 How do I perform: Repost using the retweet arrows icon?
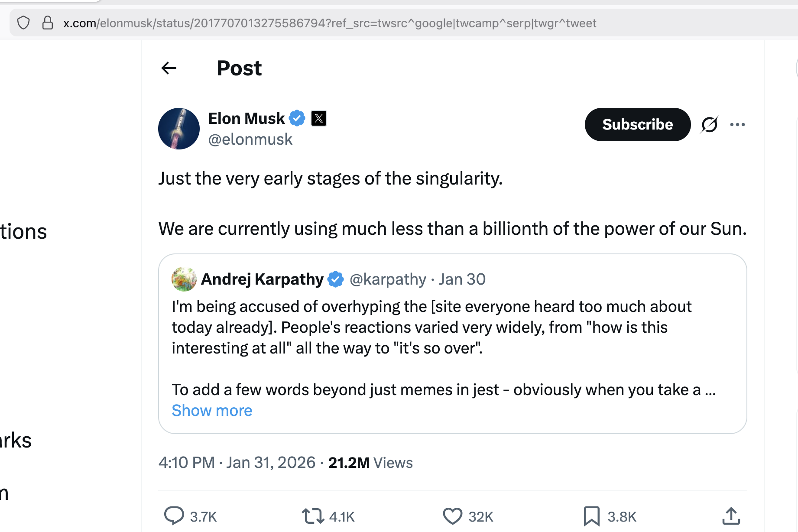click(313, 516)
